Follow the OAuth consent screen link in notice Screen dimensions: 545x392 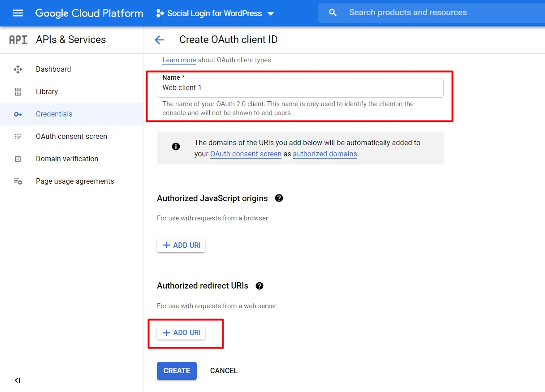246,154
